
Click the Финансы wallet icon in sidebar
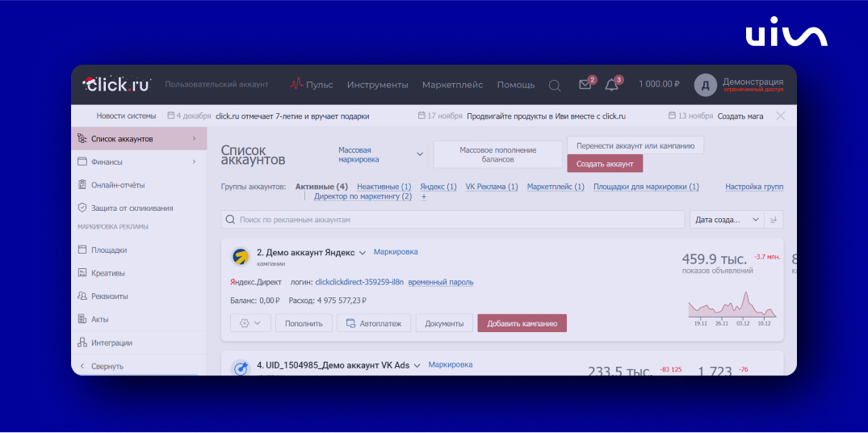click(x=82, y=162)
